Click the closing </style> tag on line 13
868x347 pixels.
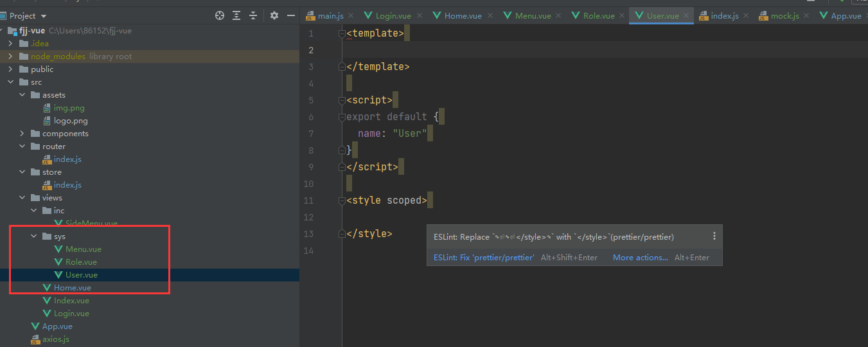click(369, 234)
